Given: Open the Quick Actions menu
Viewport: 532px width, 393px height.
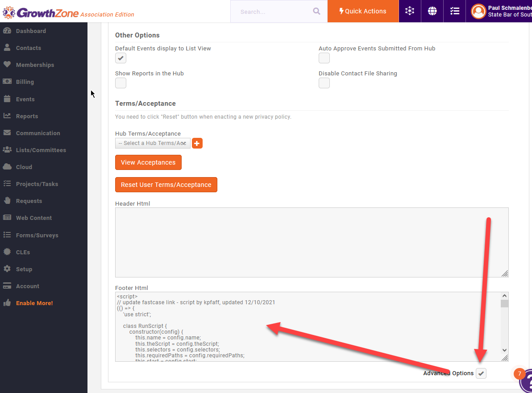Looking at the screenshot, I should [363, 11].
